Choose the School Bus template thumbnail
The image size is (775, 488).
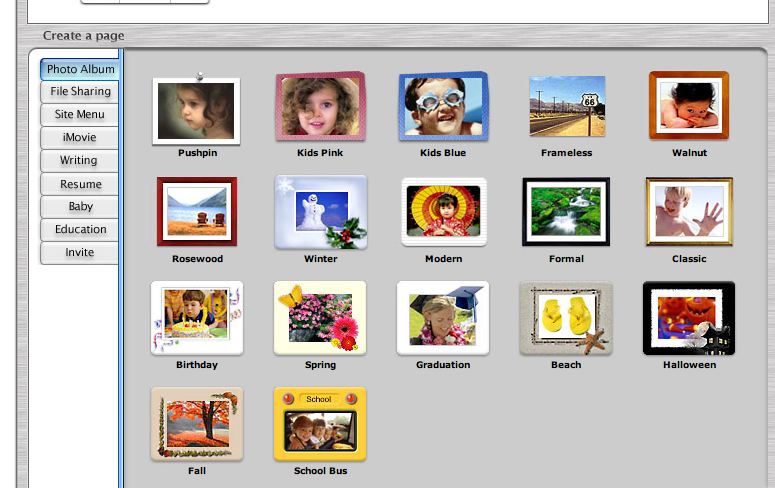point(320,424)
